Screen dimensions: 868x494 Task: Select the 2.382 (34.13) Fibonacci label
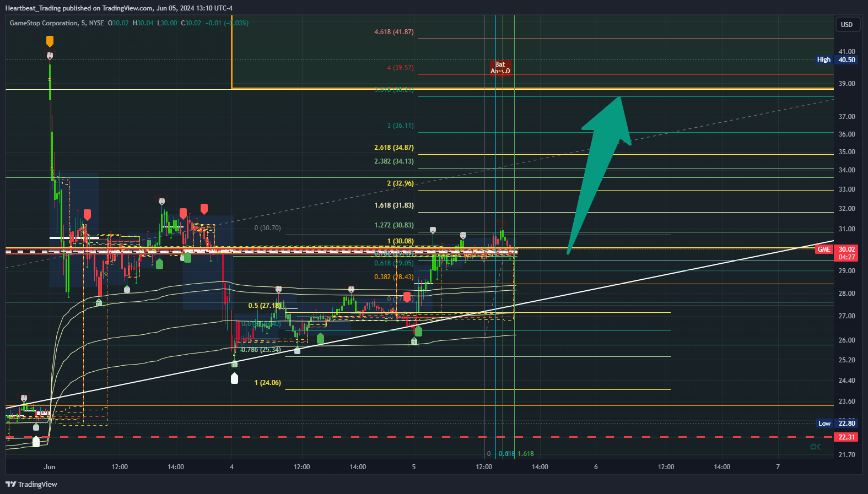(x=394, y=161)
